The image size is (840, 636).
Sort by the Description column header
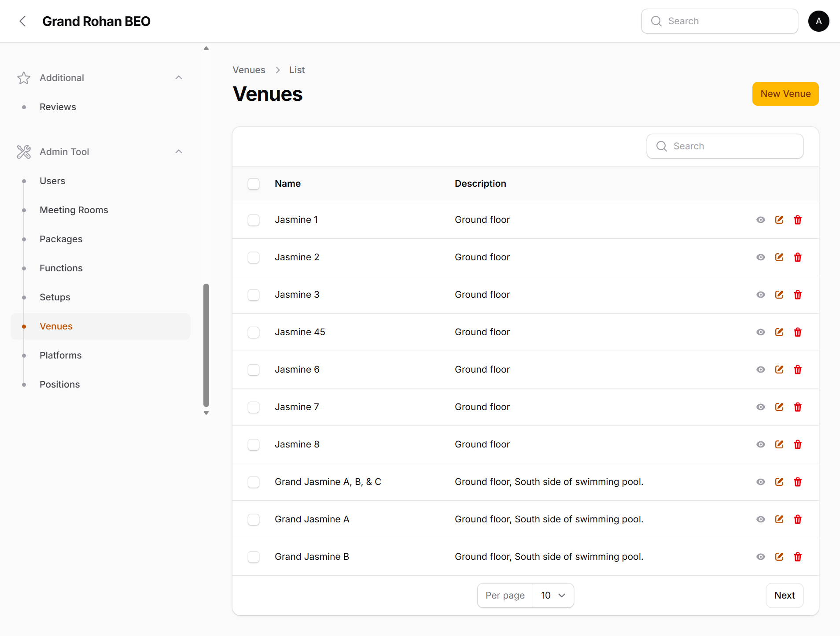pos(480,184)
